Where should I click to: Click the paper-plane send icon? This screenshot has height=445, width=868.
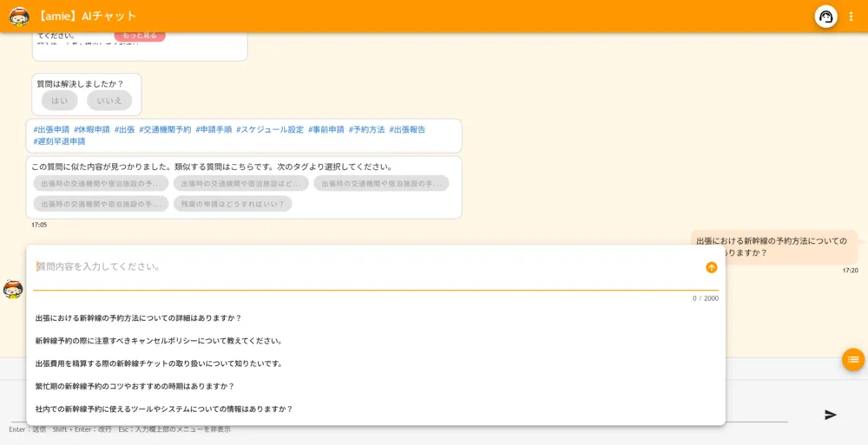831,415
